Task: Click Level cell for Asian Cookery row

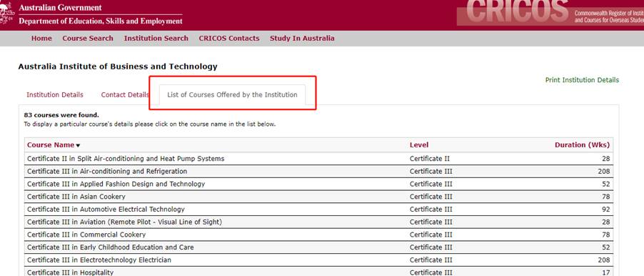Action: 431,197
